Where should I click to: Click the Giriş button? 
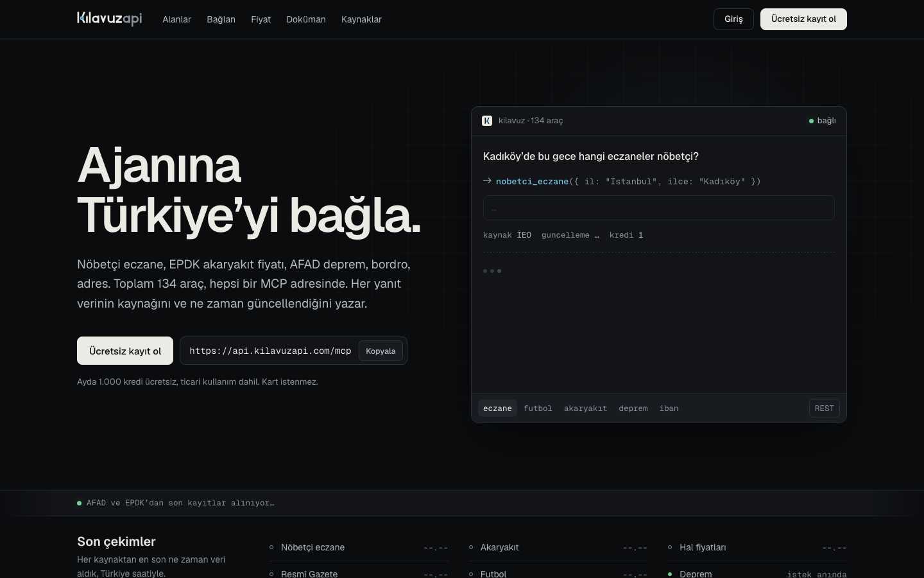click(x=733, y=19)
